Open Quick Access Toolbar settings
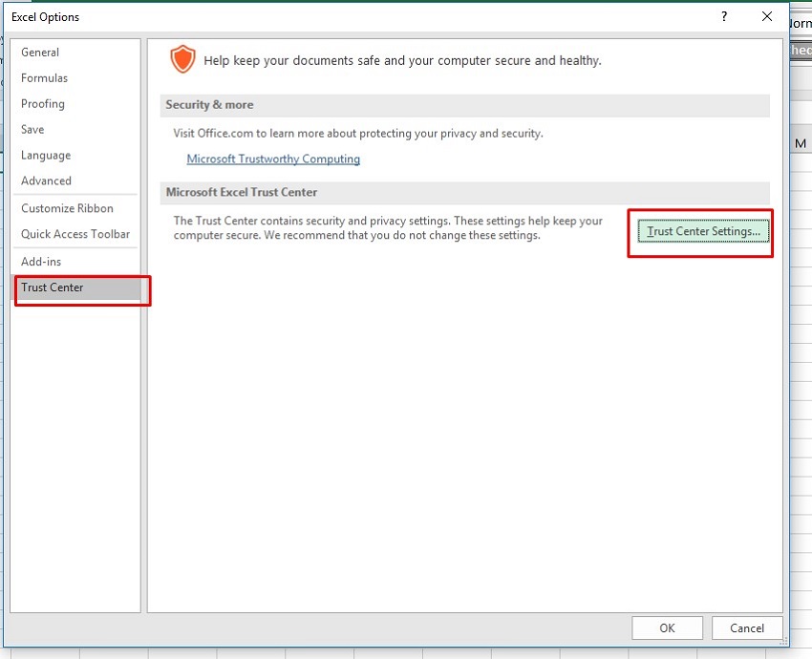Viewport: 812px width, 659px height. point(75,234)
